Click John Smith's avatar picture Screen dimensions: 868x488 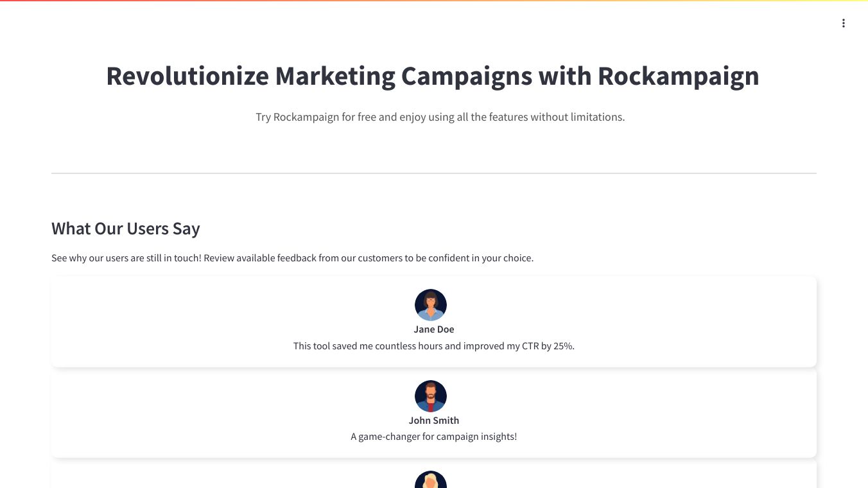pyautogui.click(x=430, y=396)
